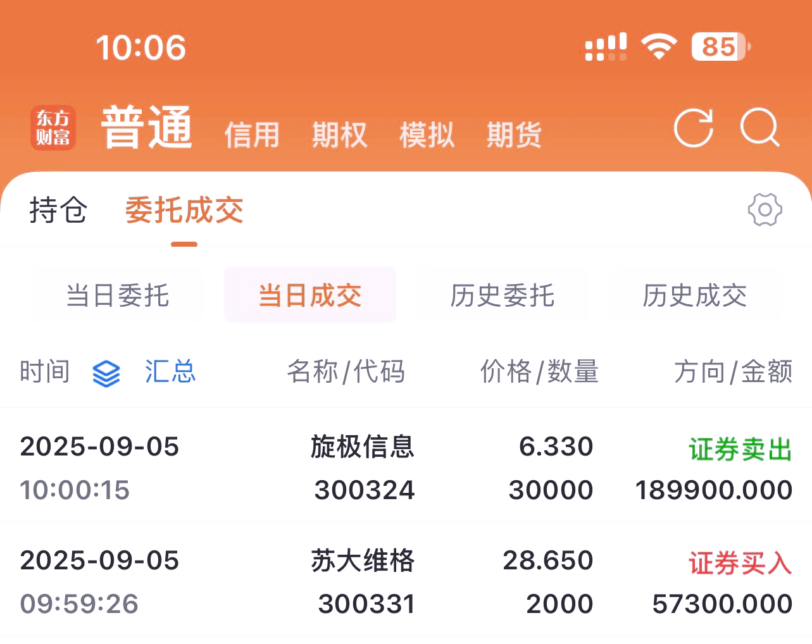
Task: Tap the 10:00:15 trade time
Action: pos(75,490)
